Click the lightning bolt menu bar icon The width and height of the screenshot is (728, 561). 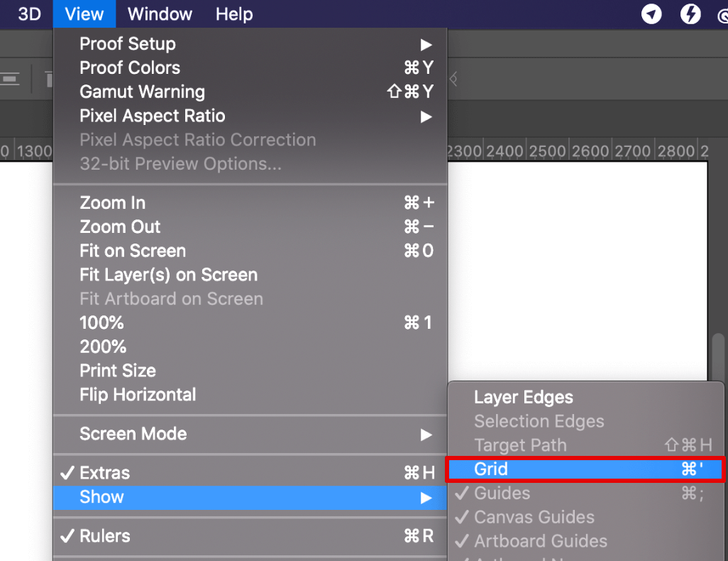(690, 14)
